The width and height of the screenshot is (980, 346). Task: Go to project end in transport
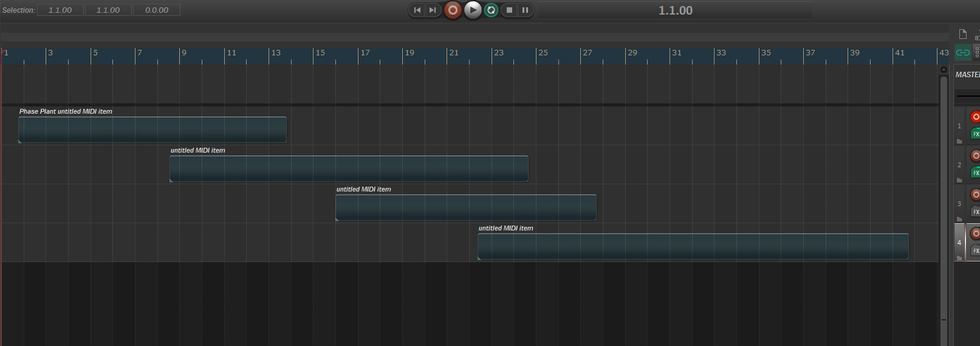click(x=433, y=10)
